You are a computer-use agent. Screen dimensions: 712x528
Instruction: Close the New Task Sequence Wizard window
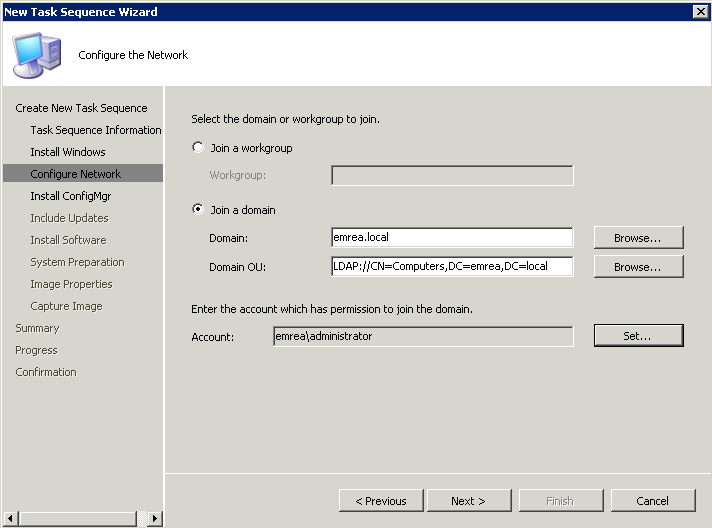tap(701, 11)
